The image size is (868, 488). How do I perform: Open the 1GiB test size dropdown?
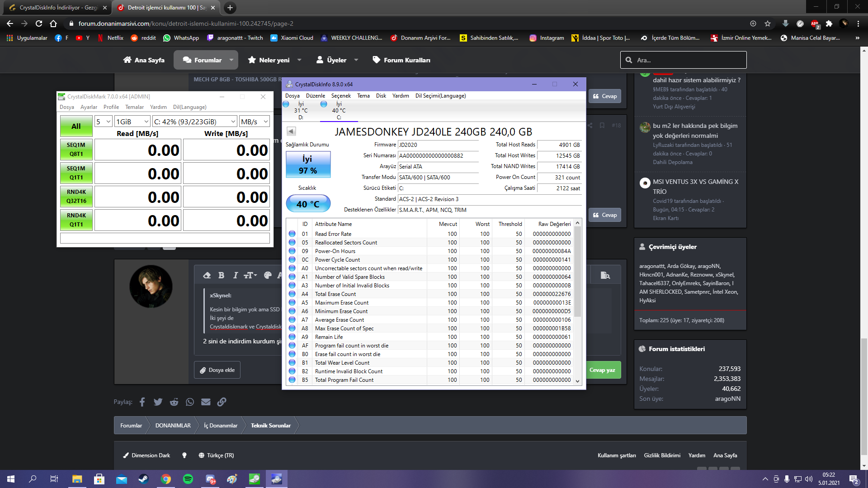coord(132,122)
